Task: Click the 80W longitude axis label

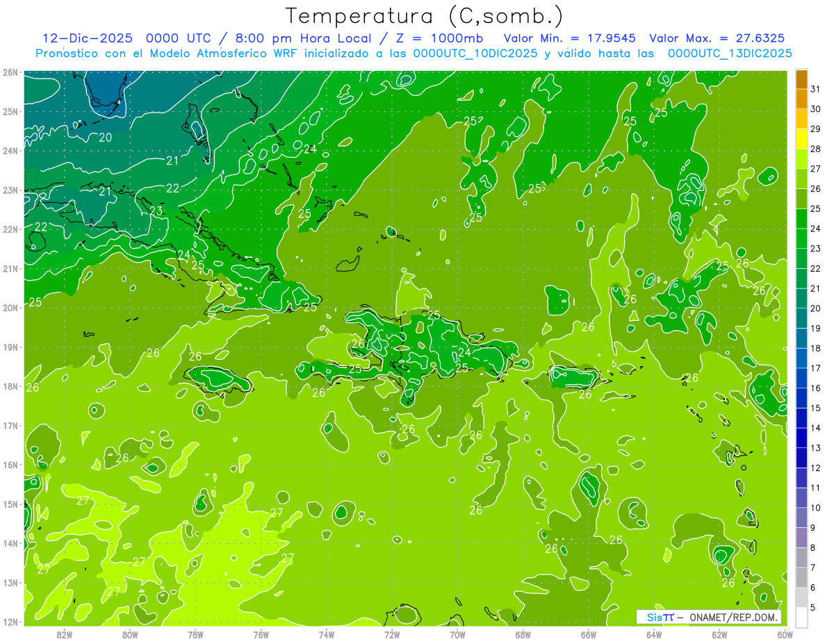Action: click(x=130, y=634)
